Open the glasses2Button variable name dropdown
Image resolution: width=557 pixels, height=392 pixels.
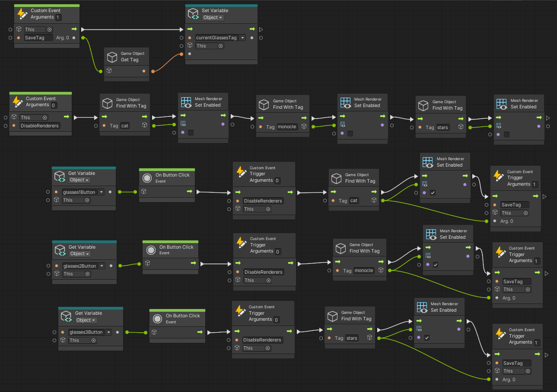pyautogui.click(x=102, y=266)
